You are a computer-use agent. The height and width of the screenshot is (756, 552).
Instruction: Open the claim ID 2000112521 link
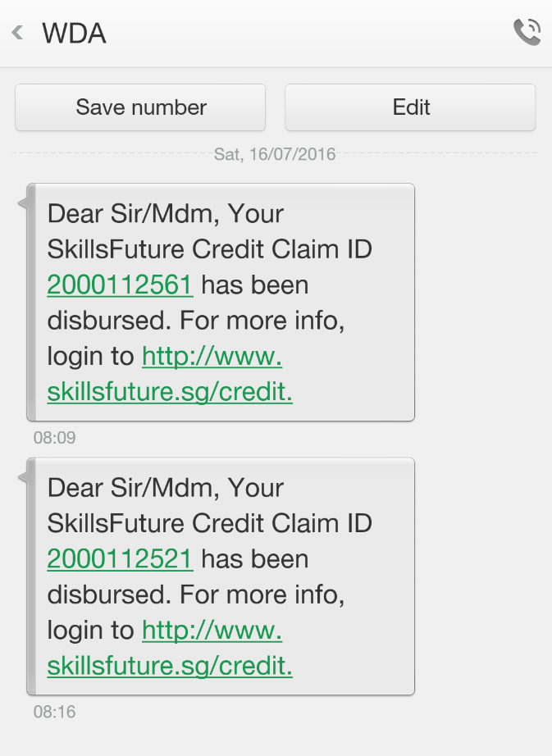coord(120,559)
